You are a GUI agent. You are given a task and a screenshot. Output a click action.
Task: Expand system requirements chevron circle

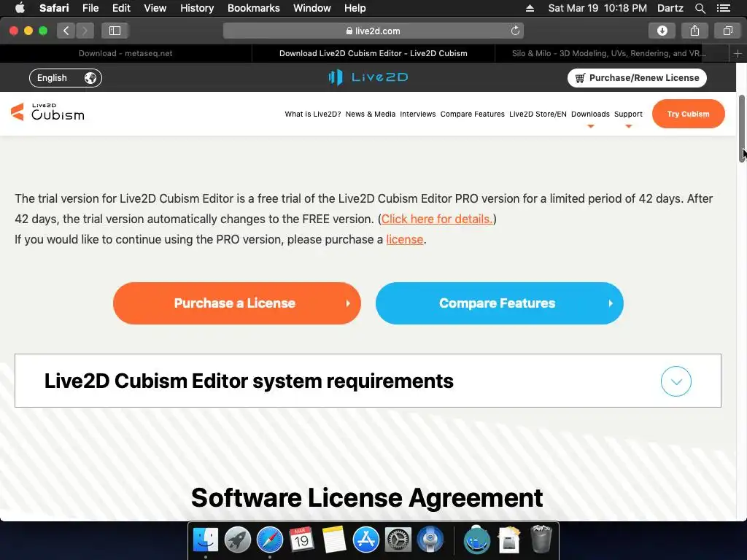(x=676, y=381)
